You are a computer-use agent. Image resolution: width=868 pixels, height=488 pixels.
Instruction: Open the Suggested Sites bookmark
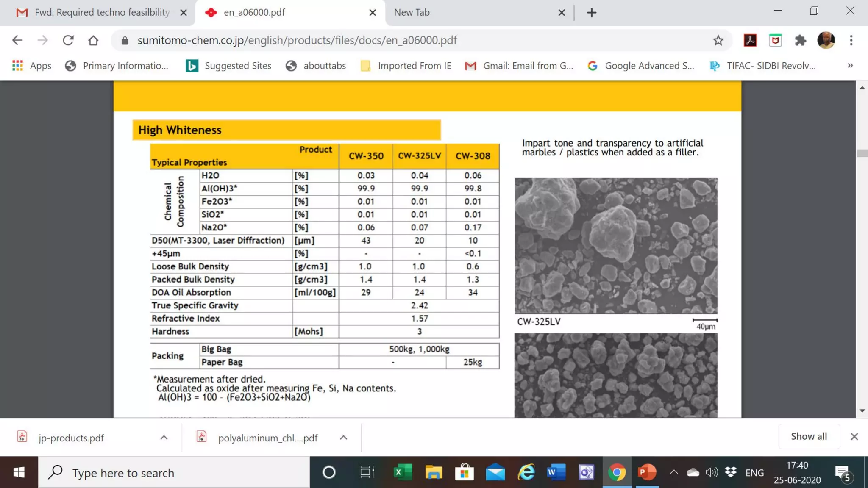(x=228, y=66)
